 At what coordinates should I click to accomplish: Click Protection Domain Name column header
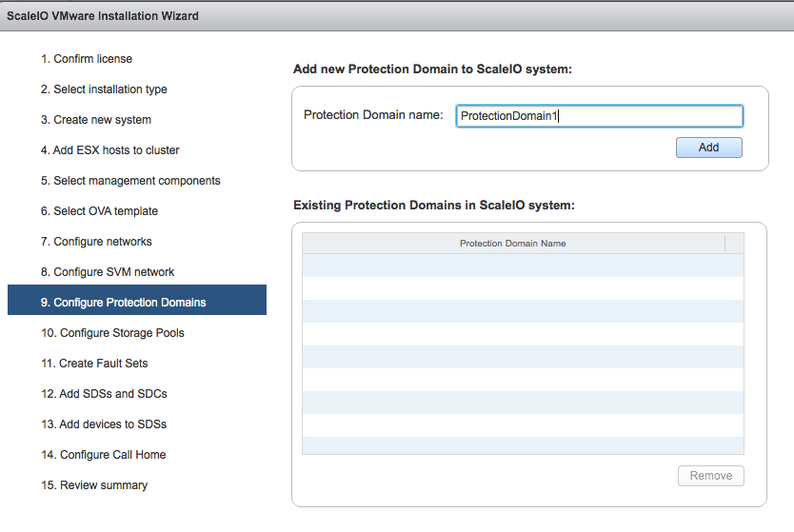pyautogui.click(x=512, y=244)
